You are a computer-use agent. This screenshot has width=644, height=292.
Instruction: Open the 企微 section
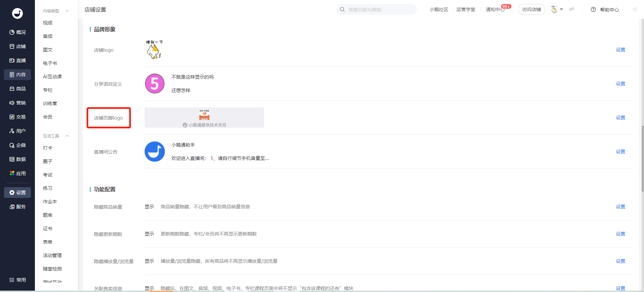click(x=17, y=145)
